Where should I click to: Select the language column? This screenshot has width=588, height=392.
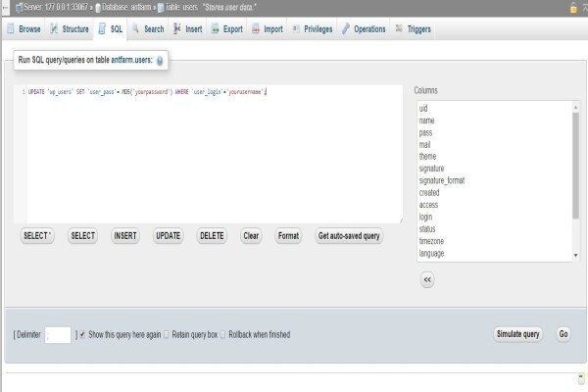pyautogui.click(x=495, y=254)
